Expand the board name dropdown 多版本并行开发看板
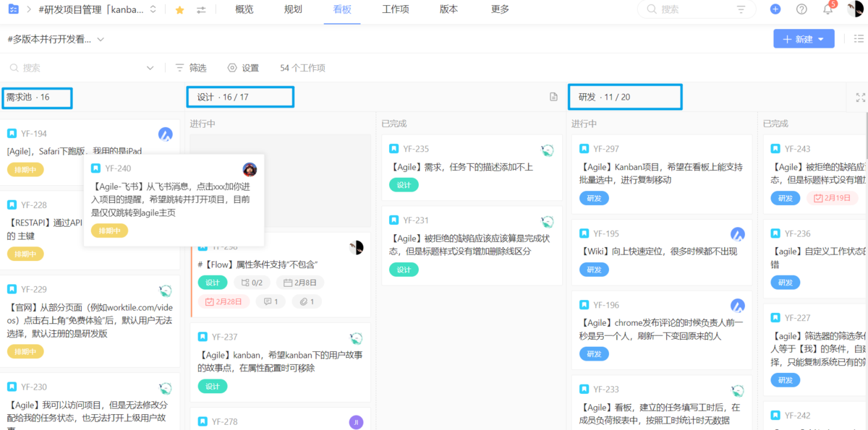Image resolution: width=868 pixels, height=430 pixels. [101, 39]
